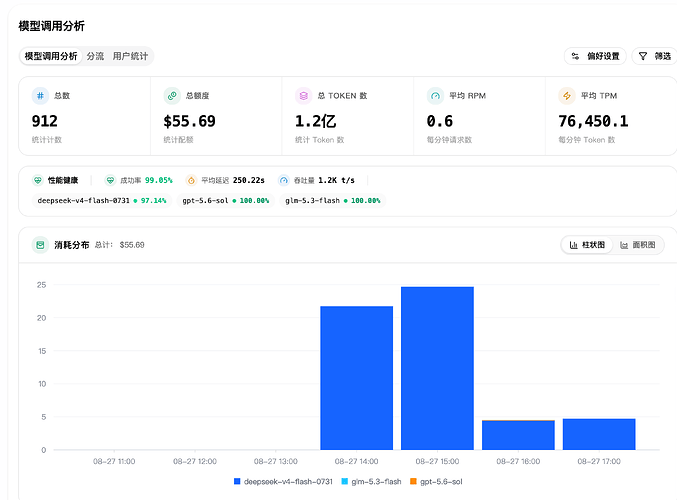
Task: Open 偏好设置 preferences button
Action: coord(595,56)
